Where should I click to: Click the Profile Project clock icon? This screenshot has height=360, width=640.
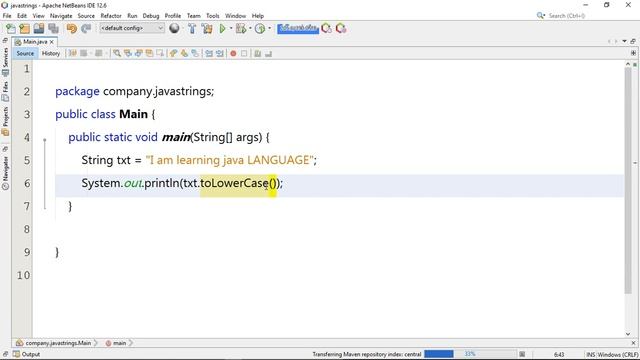pos(260,29)
